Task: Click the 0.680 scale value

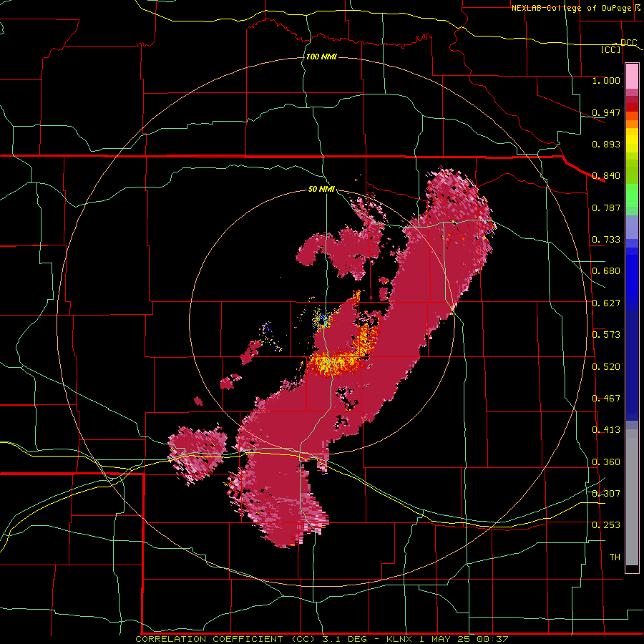Action: [606, 271]
